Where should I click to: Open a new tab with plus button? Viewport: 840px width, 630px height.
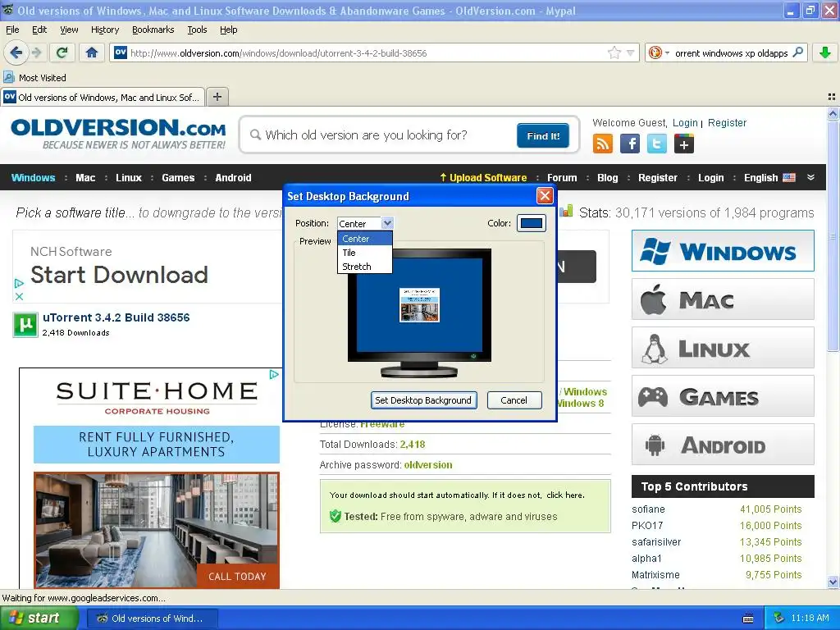pyautogui.click(x=217, y=97)
